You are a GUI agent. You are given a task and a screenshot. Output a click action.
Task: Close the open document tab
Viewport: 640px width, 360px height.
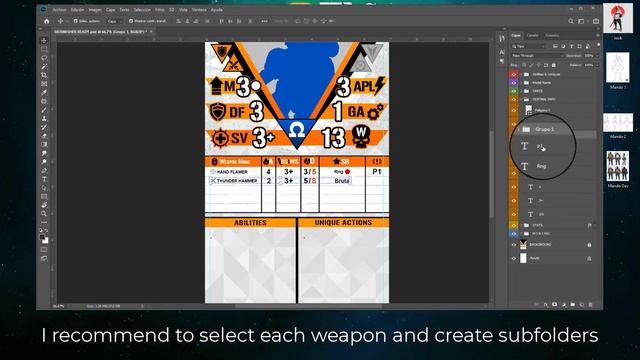coord(151,31)
